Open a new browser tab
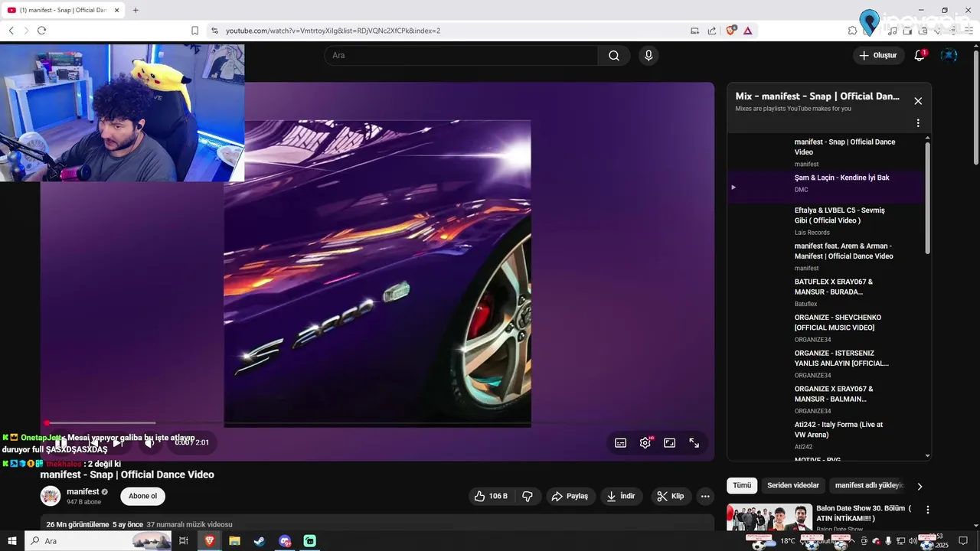 pyautogui.click(x=136, y=10)
